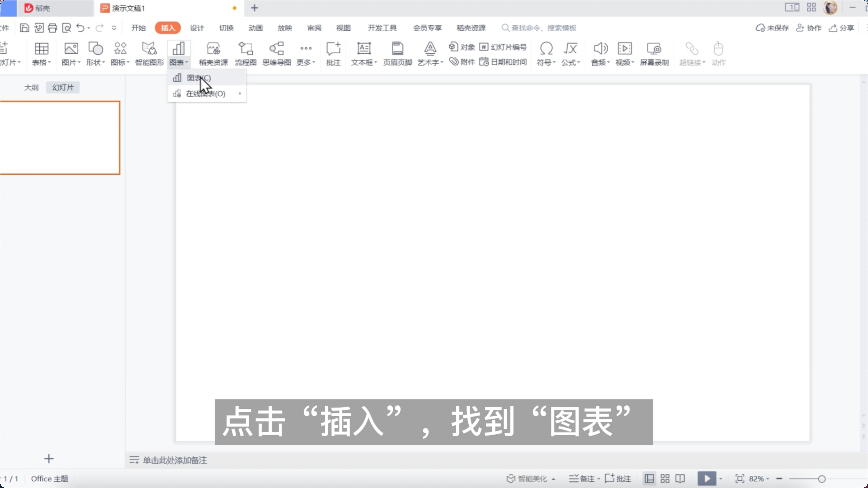The image size is (868, 488).
Task: Insert a table with 表格 icon
Action: click(42, 54)
